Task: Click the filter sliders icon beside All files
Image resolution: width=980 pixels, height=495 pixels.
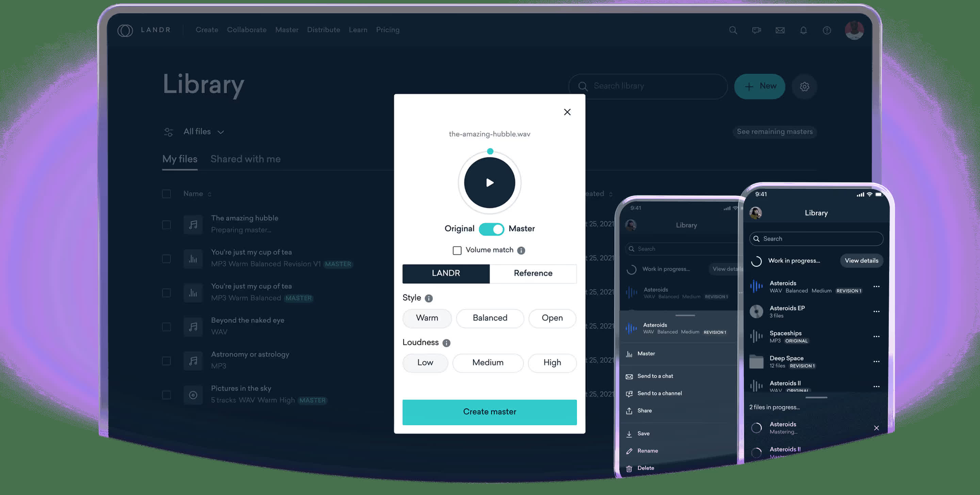Action: [168, 132]
